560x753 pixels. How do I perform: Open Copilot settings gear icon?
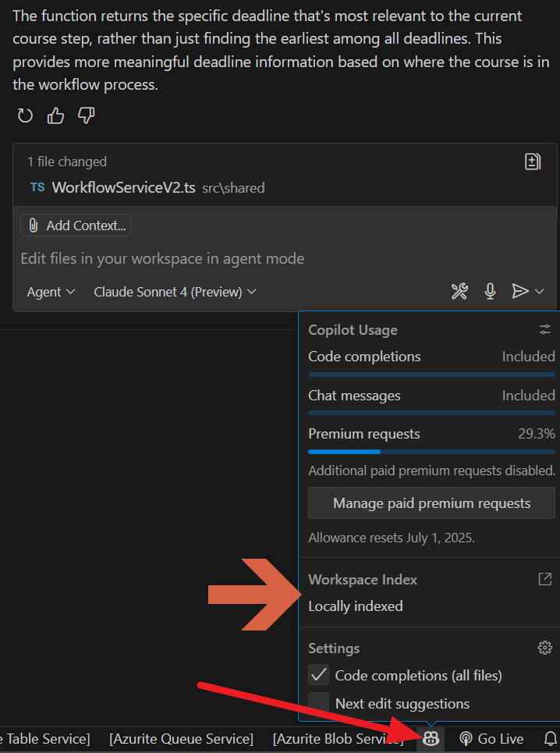tap(545, 648)
